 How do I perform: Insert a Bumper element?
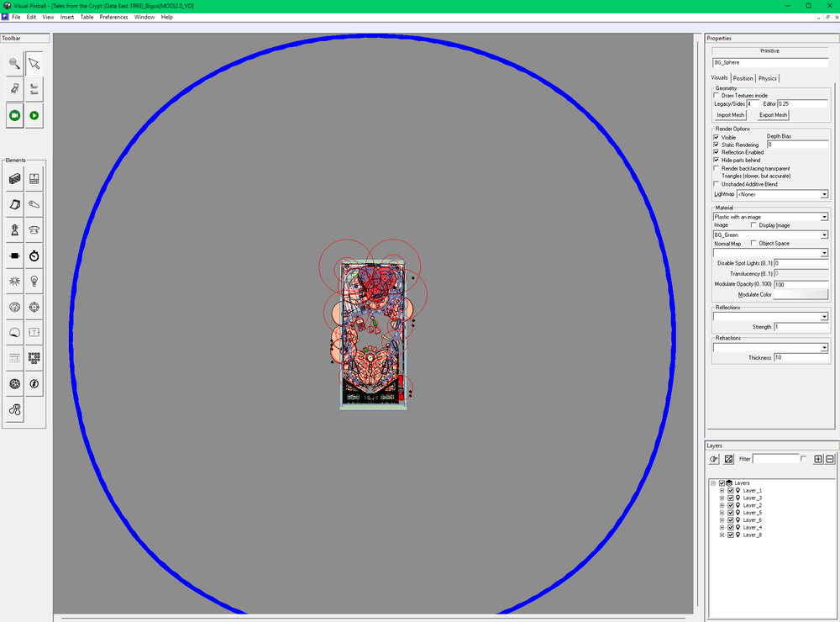(x=34, y=230)
